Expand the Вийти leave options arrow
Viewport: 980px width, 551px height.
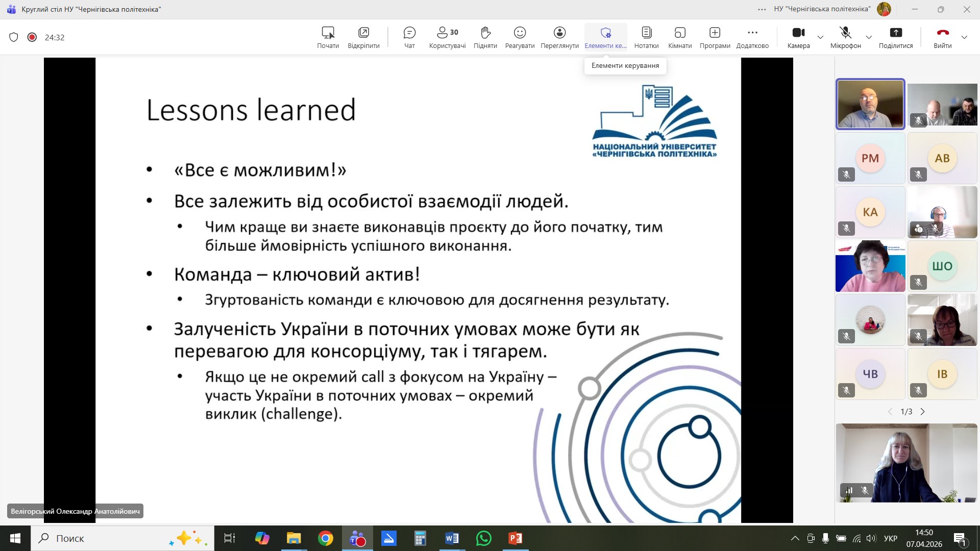point(964,37)
